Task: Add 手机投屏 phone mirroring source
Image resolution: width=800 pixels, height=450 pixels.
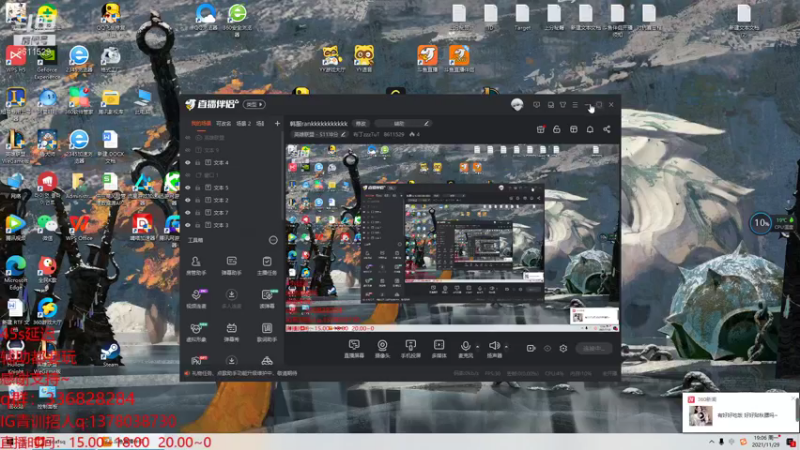Action: click(x=410, y=349)
